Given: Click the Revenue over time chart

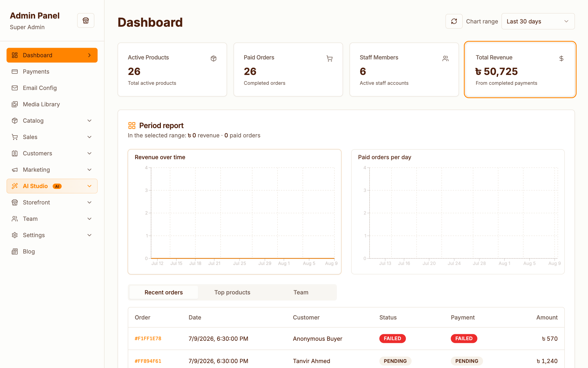Looking at the screenshot, I should coord(235,212).
